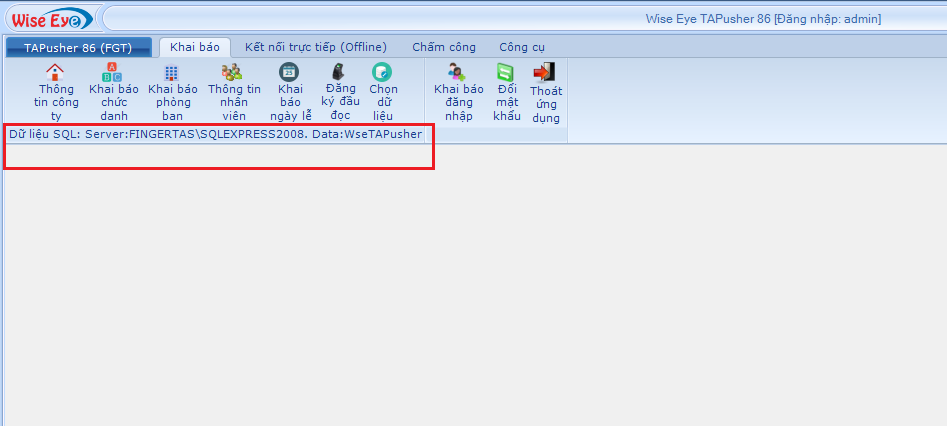Open Thông tin công ty house icon
Screen dimensions: 947x426
(56, 72)
